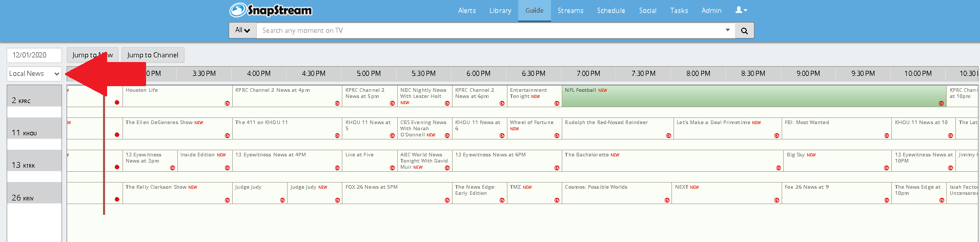Open Live at Five program
980x242 pixels.
[x=370, y=160]
